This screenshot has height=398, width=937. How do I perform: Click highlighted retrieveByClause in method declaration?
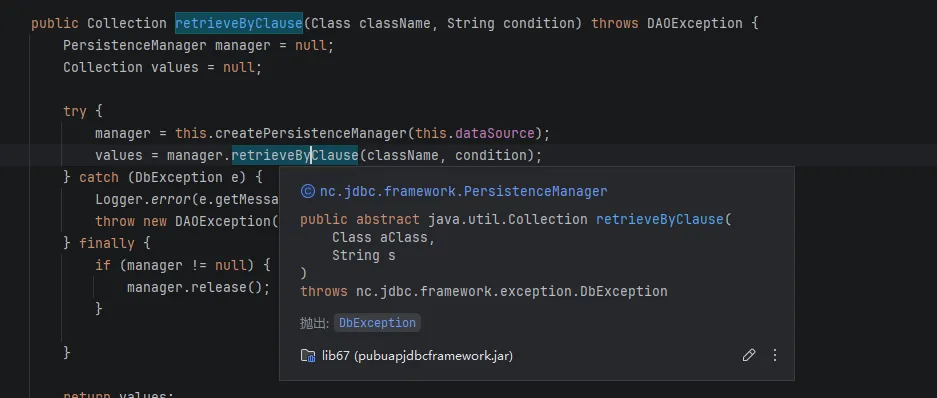(239, 23)
